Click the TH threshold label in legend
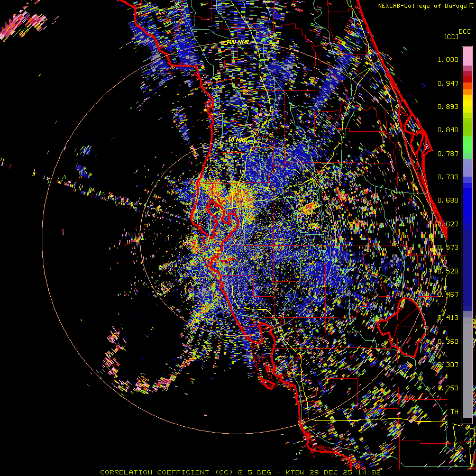 454,411
